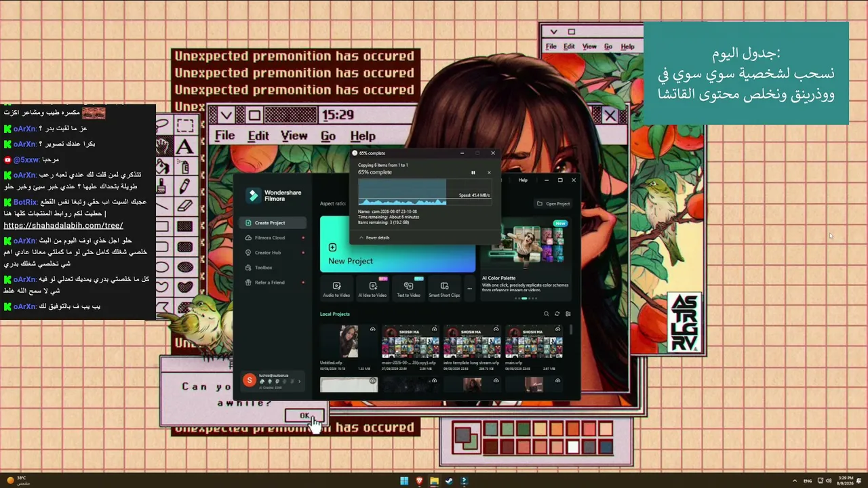Viewport: 868px width, 488px height.
Task: Launch the Audio to Video tool
Action: (x=336, y=289)
